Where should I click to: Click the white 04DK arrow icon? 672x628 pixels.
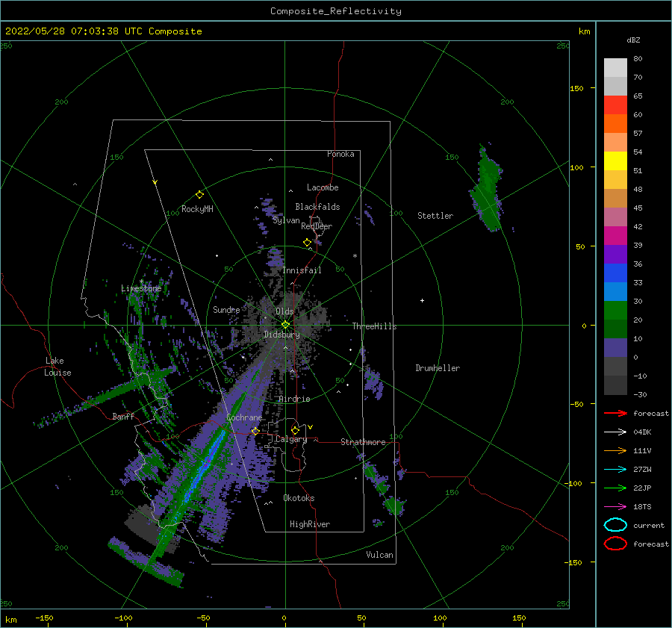pyautogui.click(x=615, y=432)
